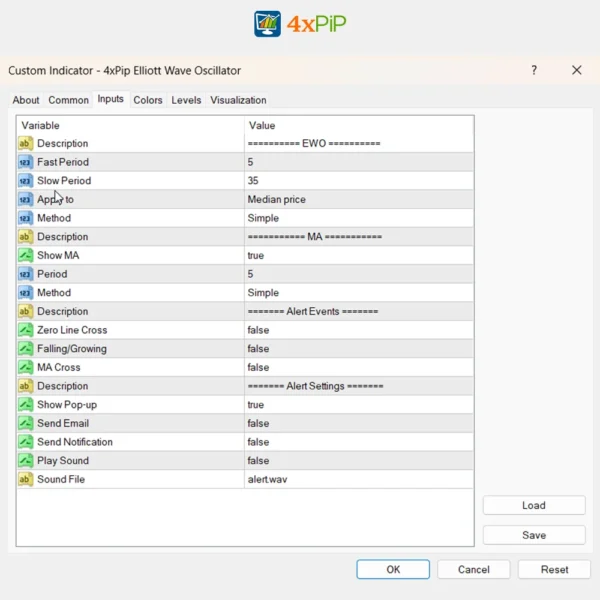This screenshot has height=600, width=600.
Task: Open the Apply to Median price dropdown
Action: tap(277, 199)
